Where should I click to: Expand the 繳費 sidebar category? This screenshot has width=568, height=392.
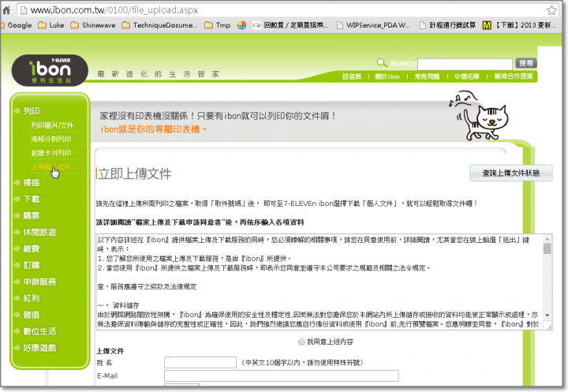click(31, 249)
